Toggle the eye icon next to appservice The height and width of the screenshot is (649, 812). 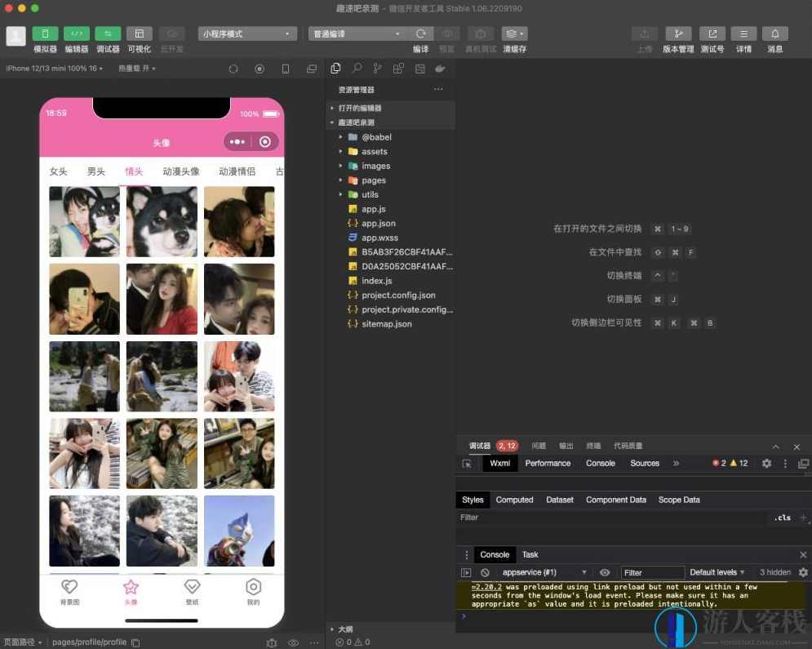coord(604,572)
